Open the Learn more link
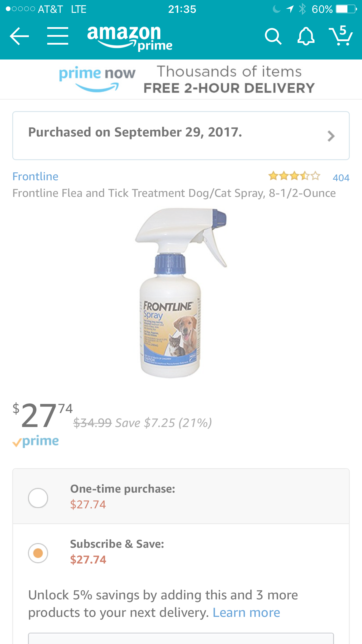The height and width of the screenshot is (644, 362). coord(246,612)
